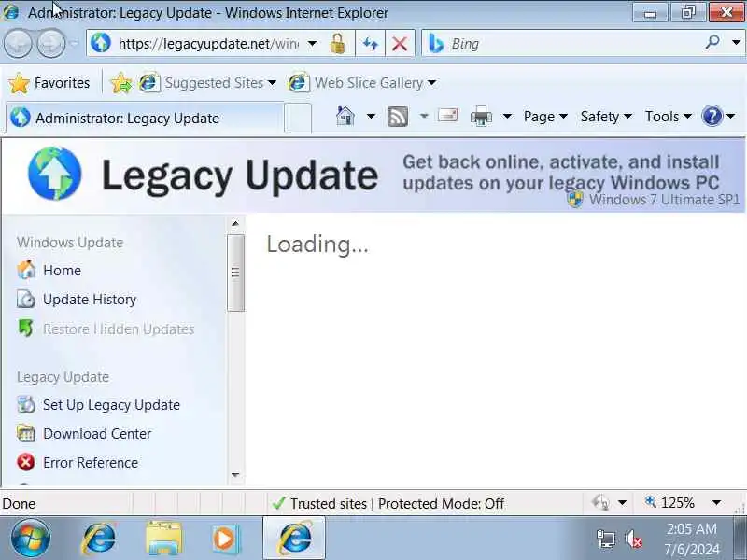
Task: Click the RSS feeds icon
Action: point(398,116)
